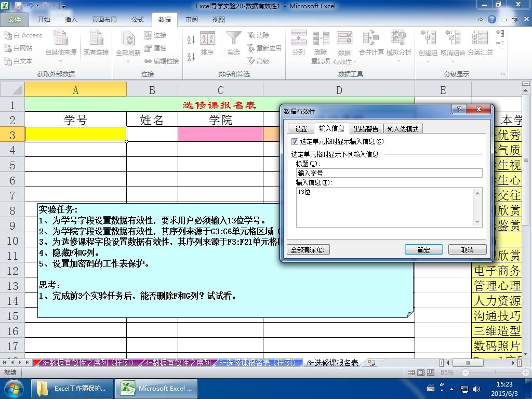Image resolution: width=532 pixels, height=399 pixels.
Task: Open Text to Columns (分列) tool
Action: (299, 38)
